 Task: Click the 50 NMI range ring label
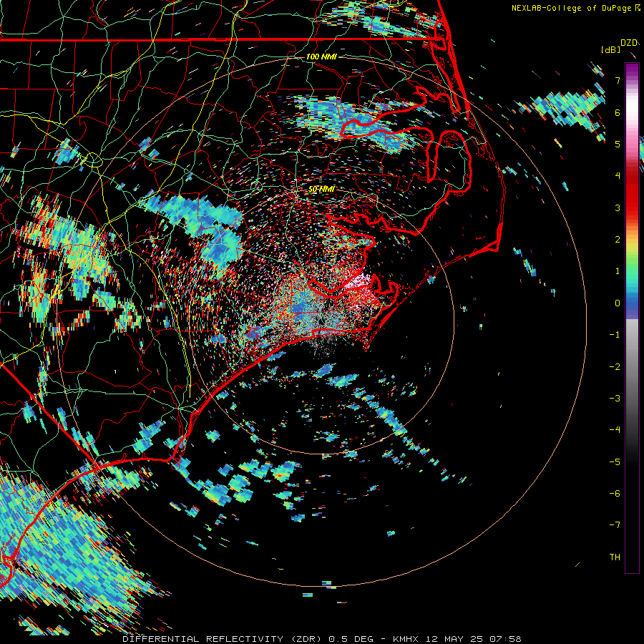tap(321, 189)
